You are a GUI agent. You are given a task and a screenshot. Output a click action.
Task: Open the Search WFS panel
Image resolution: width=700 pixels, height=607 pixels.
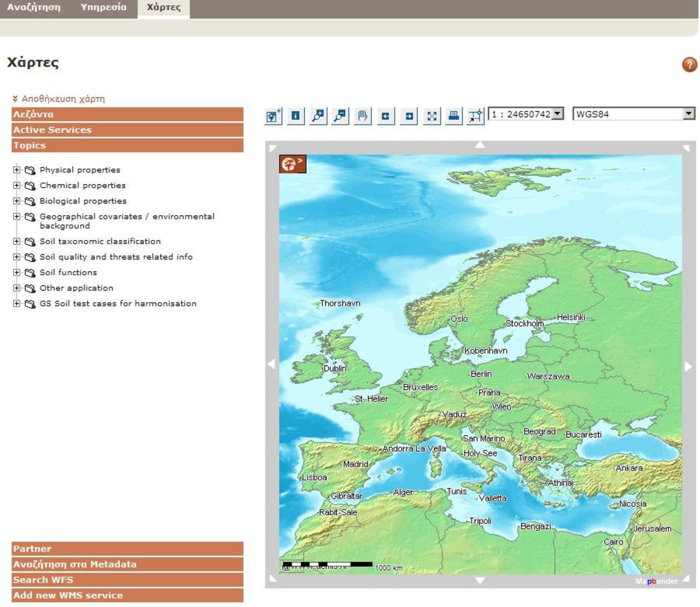(127, 580)
